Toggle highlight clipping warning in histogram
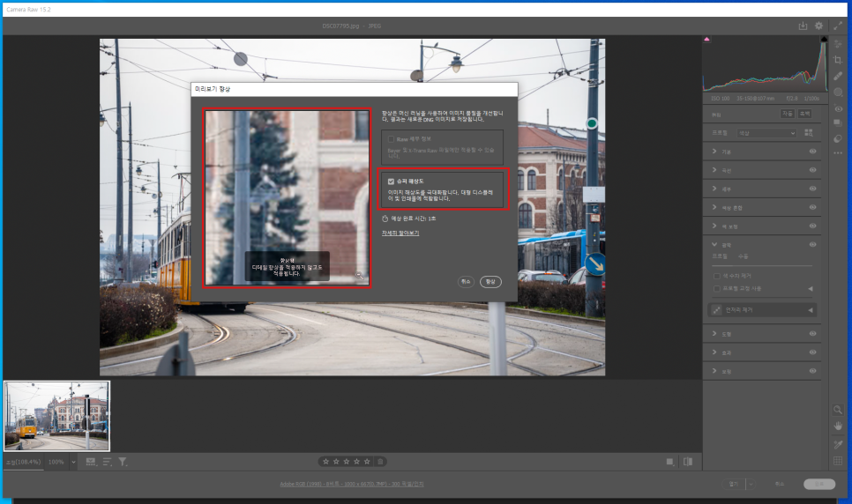852x504 pixels. point(824,39)
